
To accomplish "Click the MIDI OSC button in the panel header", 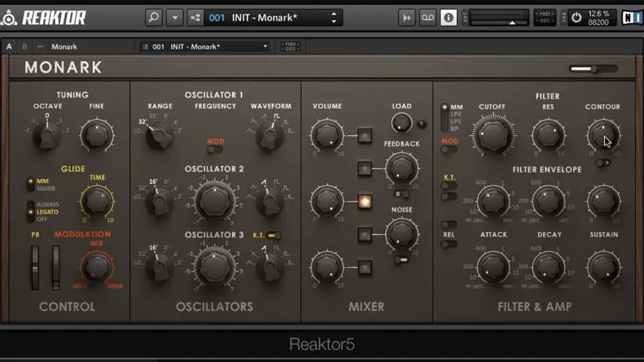I will pos(290,47).
